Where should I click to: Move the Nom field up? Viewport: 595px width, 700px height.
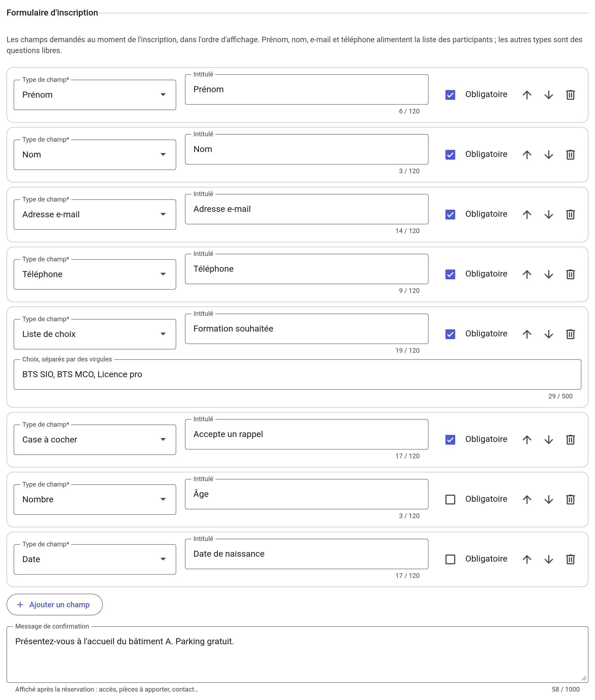tap(527, 154)
